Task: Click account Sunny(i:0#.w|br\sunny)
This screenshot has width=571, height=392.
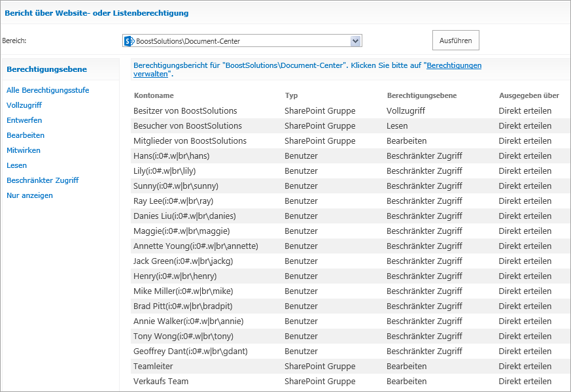Action: pos(175,186)
